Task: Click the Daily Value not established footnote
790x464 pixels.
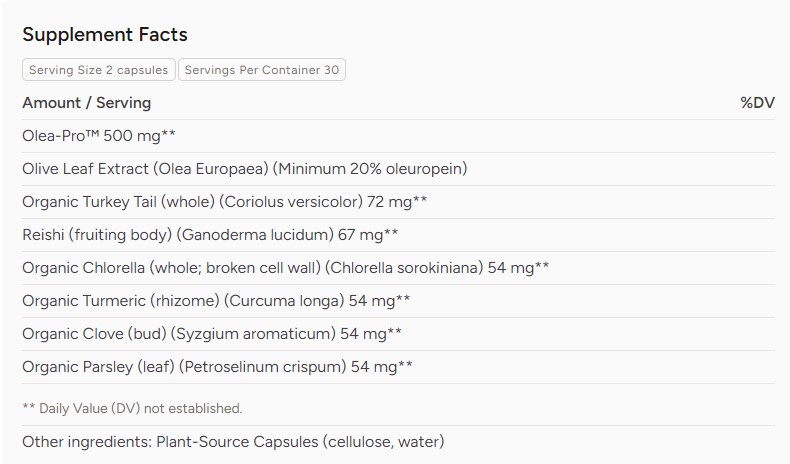Action: point(133,408)
